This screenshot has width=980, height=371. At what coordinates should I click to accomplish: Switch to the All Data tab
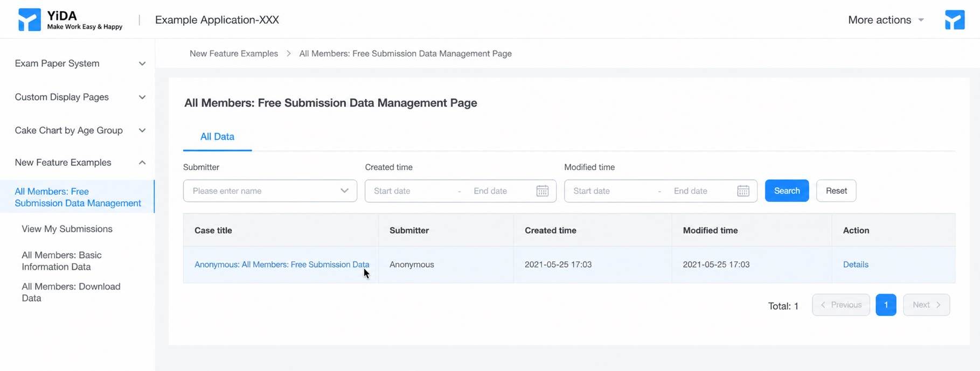217,137
